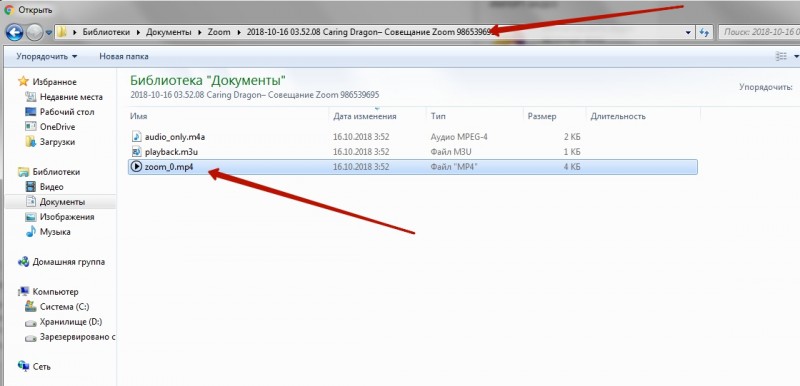Screen dimensions: 800x386
Task: Focus the Поиск search field
Action: tap(759, 32)
